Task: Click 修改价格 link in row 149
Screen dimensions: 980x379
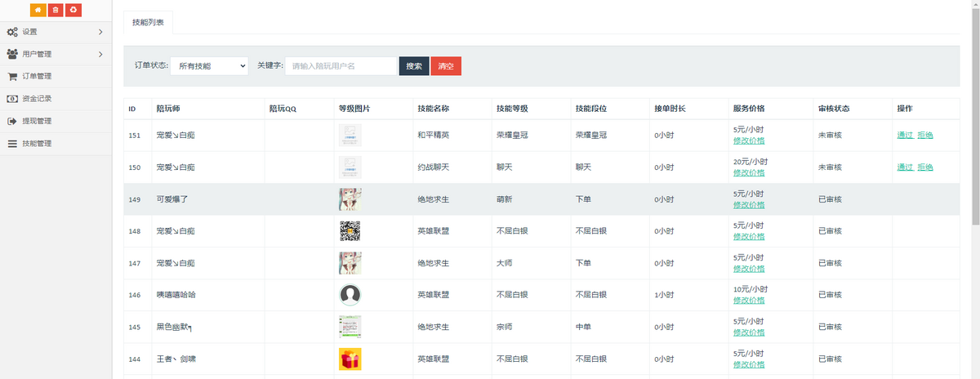Action: [749, 205]
